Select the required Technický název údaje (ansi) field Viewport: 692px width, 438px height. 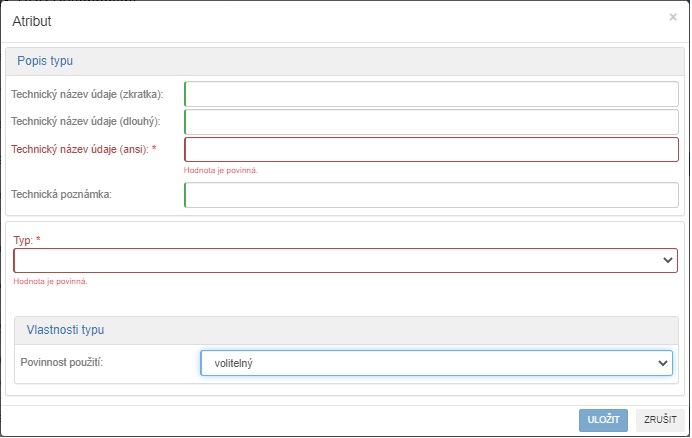pos(431,150)
